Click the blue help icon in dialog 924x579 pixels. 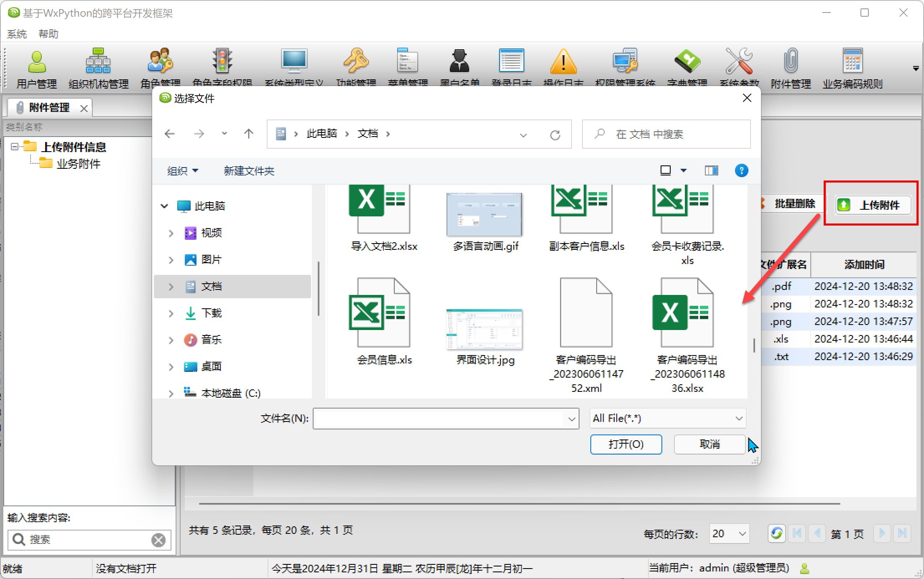tap(741, 170)
